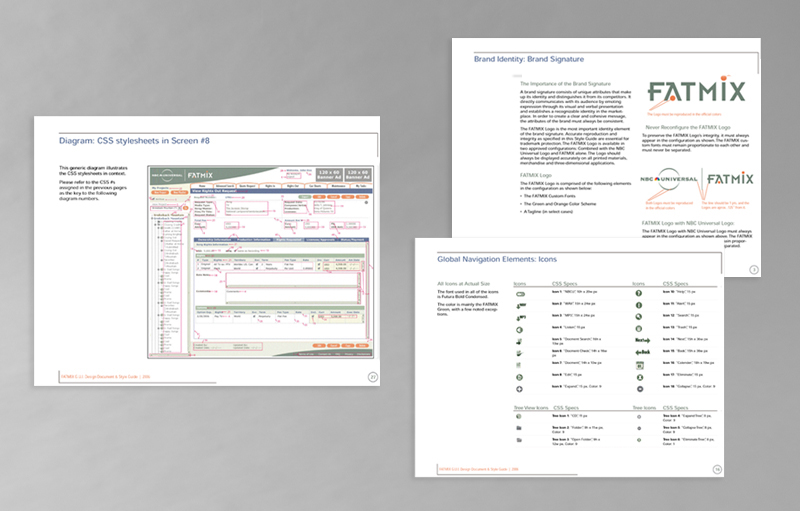
Task: Click the Collapse icon labeled Icon 18
Action: tap(639, 389)
